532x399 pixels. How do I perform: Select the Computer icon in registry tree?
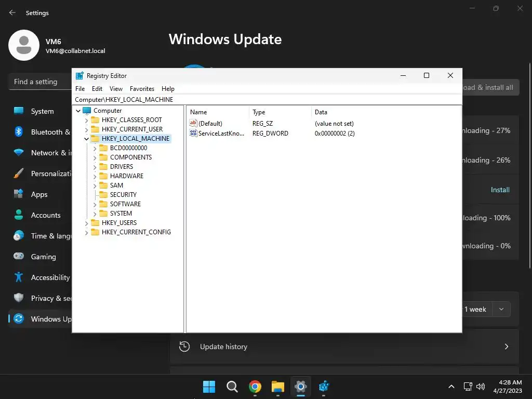(x=87, y=111)
